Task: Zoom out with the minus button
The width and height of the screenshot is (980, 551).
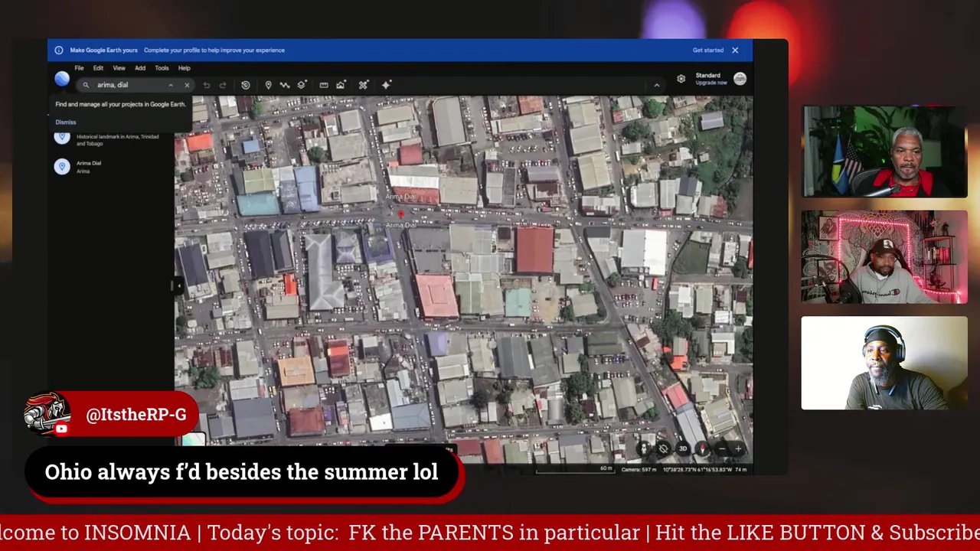Action: [722, 449]
